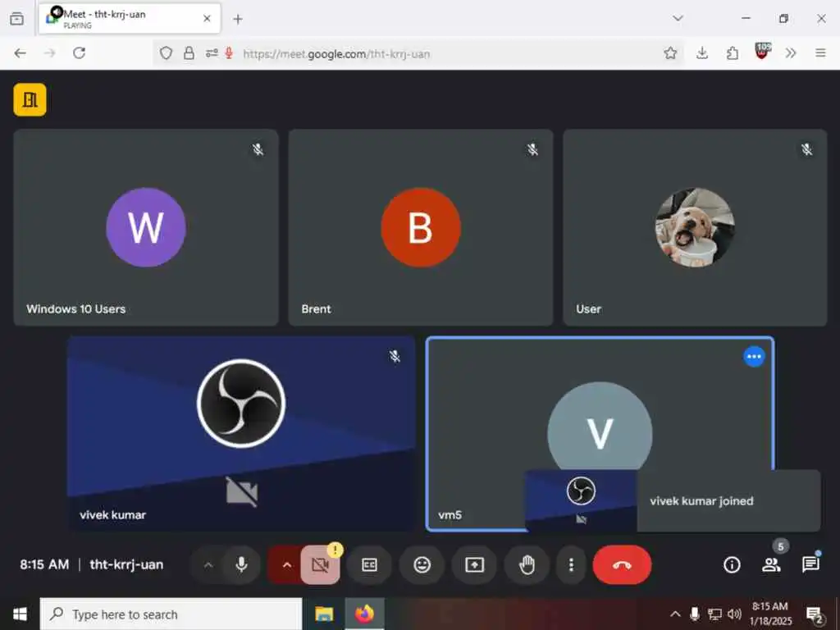View site security lock info

[189, 53]
